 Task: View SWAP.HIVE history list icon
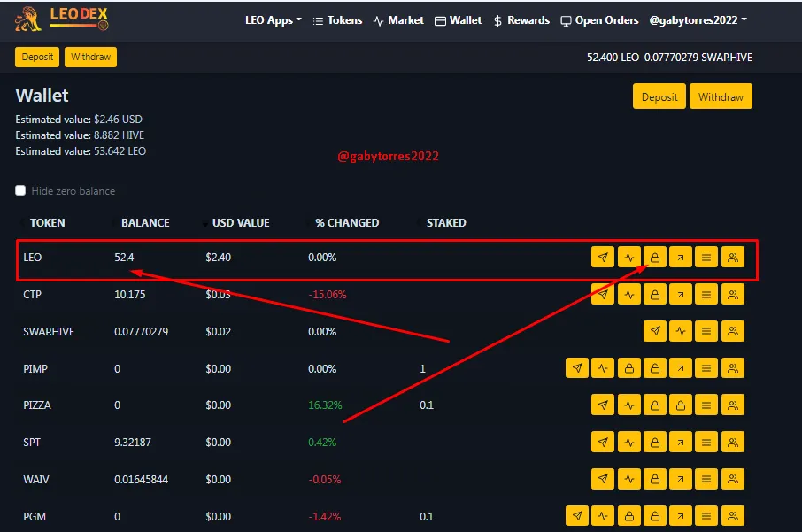tap(706, 331)
